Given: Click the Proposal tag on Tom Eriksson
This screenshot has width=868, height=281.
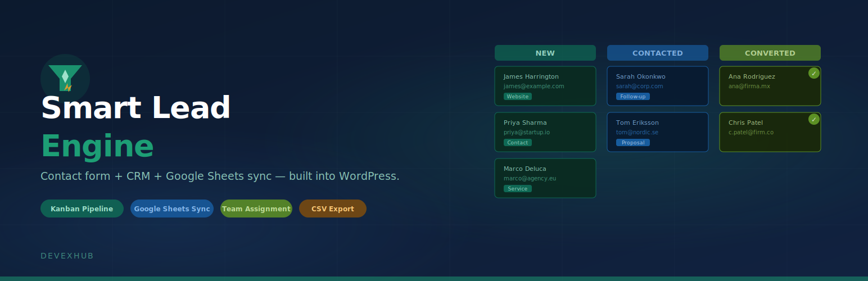Looking at the screenshot, I should click(x=633, y=143).
